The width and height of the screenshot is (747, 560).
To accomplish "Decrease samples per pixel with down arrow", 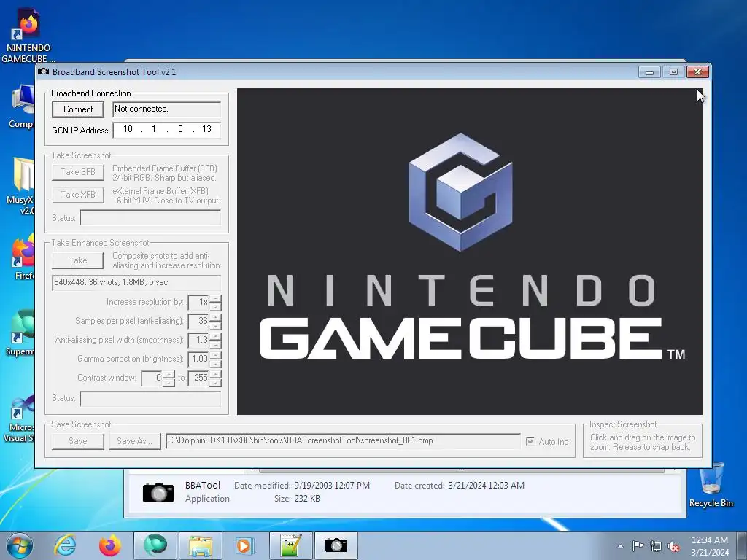I will click(215, 325).
